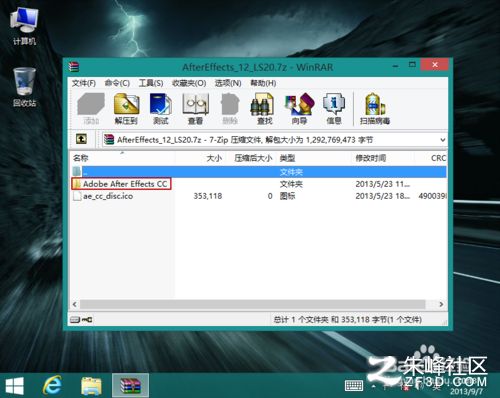Click the Scan Virus (扫描病毒) icon
Image resolution: width=500 pixels, height=398 pixels.
tap(375, 109)
